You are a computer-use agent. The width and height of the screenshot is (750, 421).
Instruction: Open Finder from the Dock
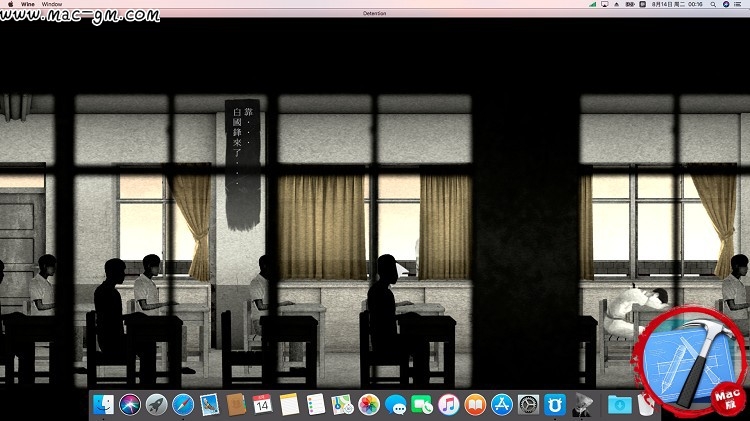[103, 405]
